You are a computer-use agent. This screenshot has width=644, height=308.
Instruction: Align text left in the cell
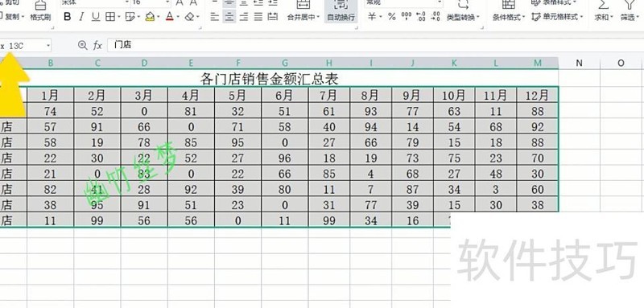coord(214,17)
